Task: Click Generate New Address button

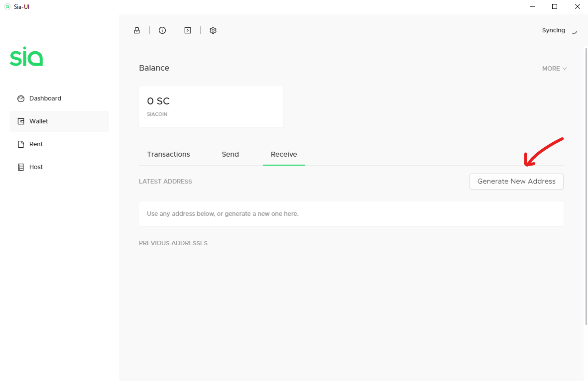Action: [x=516, y=182]
